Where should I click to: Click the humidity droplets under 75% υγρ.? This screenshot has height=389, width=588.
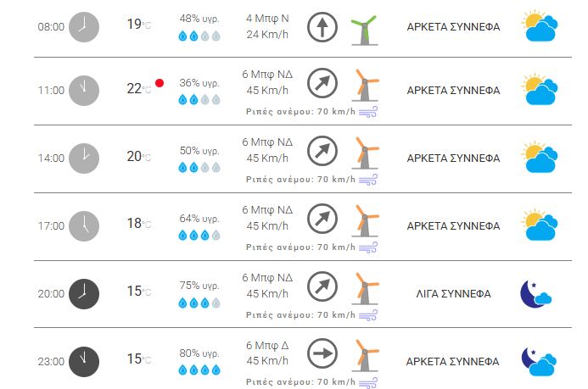[199, 303]
